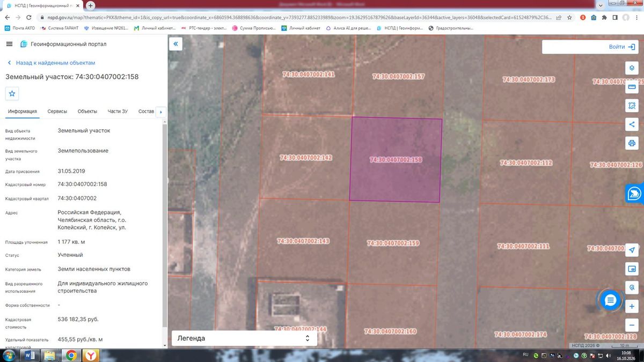Open the Части ЗУ tab
This screenshot has width=644, height=362.
point(118,112)
